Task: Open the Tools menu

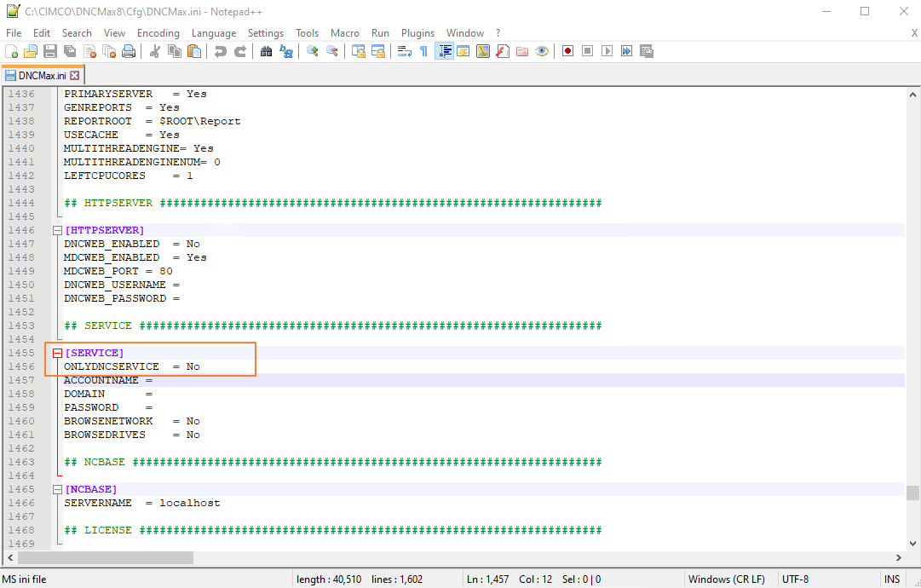Action: tap(308, 33)
